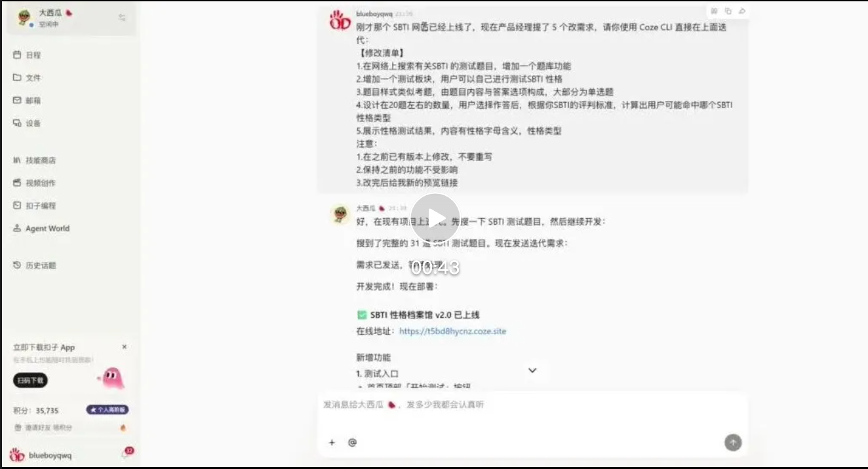This screenshot has height=469, width=868.
Task: Dismiss the download App promo card
Action: 125,347
